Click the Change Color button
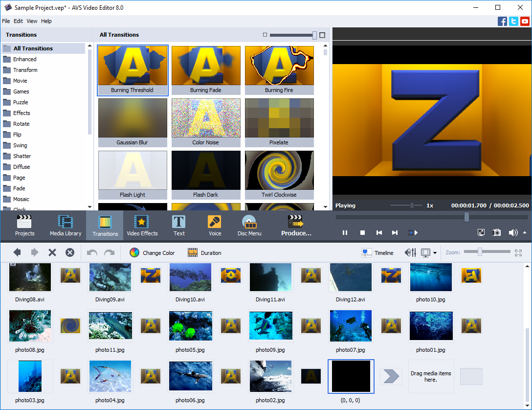The image size is (532, 410). [153, 252]
